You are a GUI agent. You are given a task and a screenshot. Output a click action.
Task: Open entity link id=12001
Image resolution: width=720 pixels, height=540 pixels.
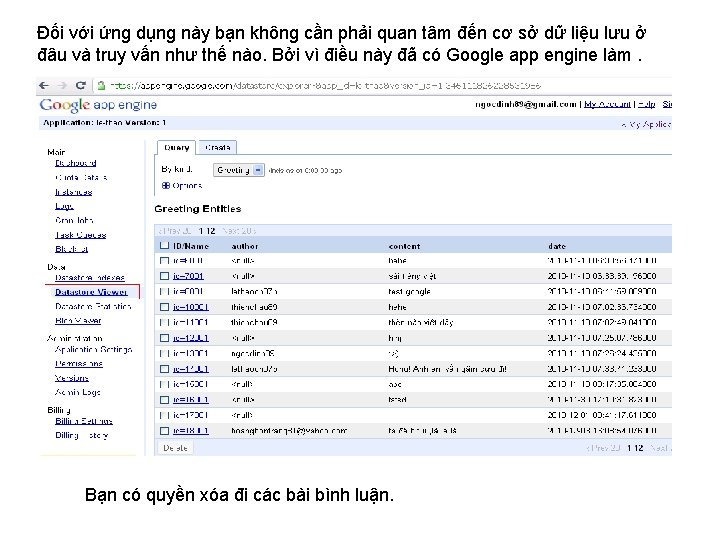click(x=191, y=338)
